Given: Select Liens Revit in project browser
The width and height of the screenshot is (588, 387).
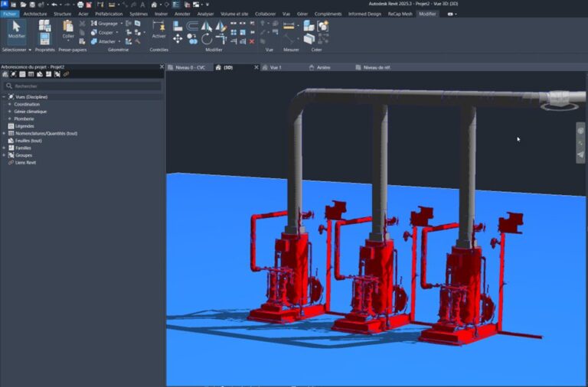Looking at the screenshot, I should point(25,162).
